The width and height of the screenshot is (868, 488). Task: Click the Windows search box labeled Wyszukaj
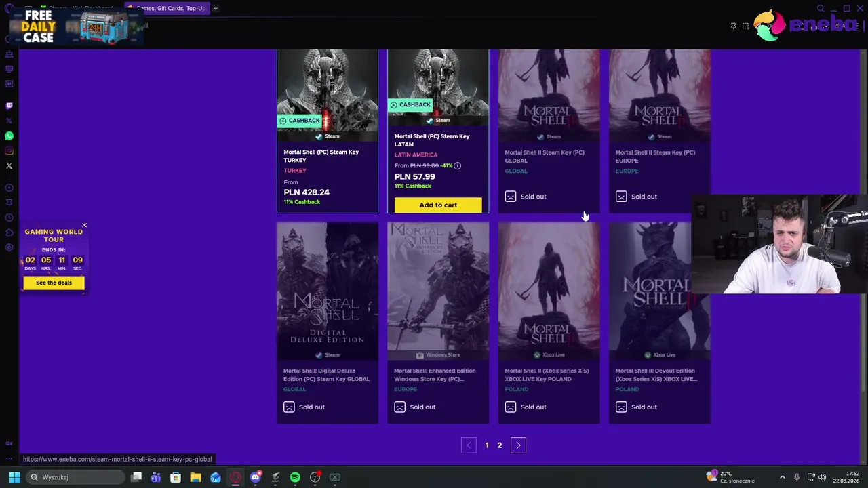(76, 477)
